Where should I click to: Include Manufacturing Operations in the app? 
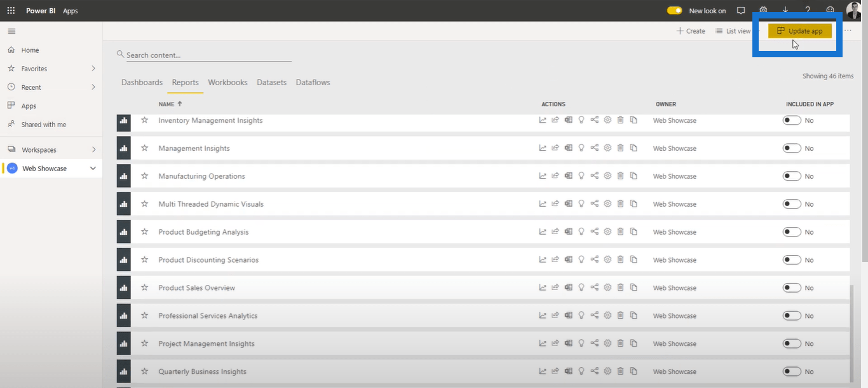(792, 176)
